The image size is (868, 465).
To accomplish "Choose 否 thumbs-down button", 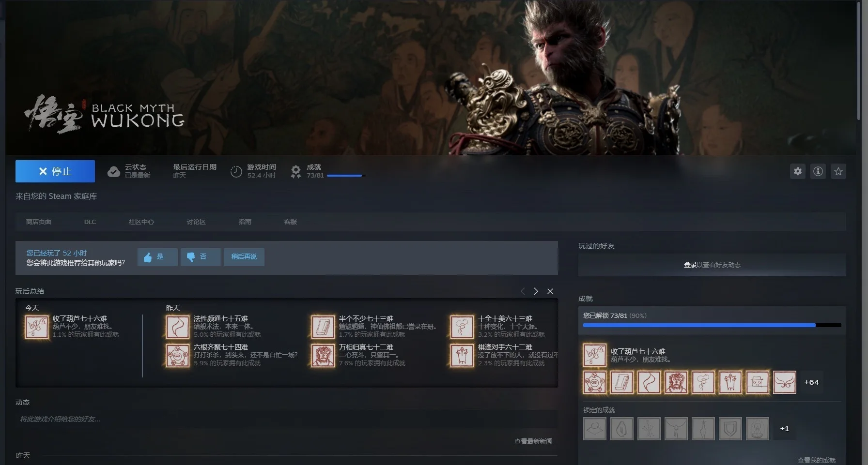I will tap(201, 257).
